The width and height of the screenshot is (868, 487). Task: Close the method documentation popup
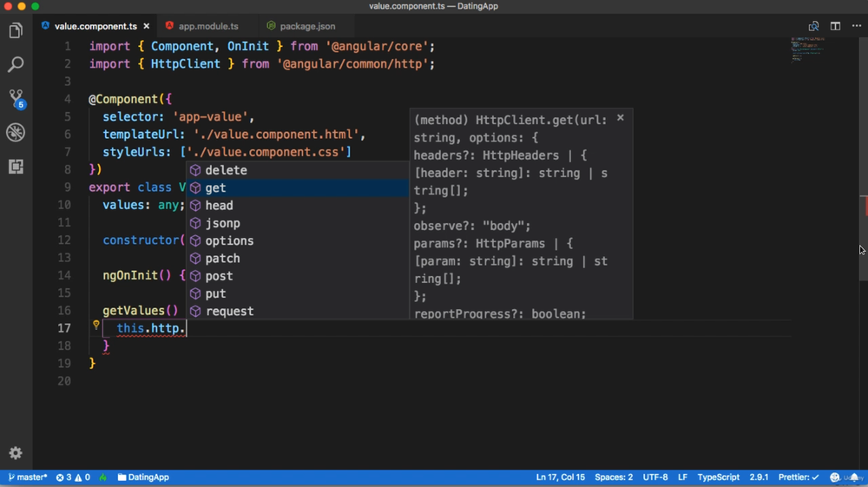(x=621, y=118)
